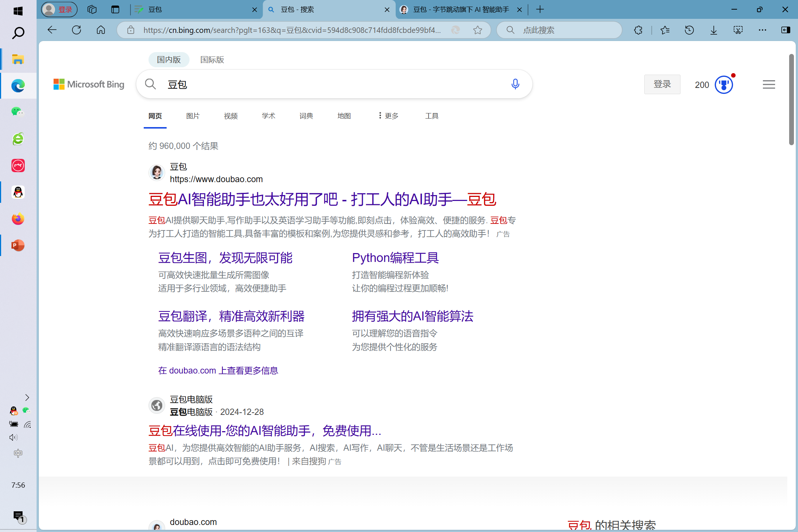The image size is (798, 532).
Task: Click the Bing 登录 sign-in button
Action: [x=662, y=84]
